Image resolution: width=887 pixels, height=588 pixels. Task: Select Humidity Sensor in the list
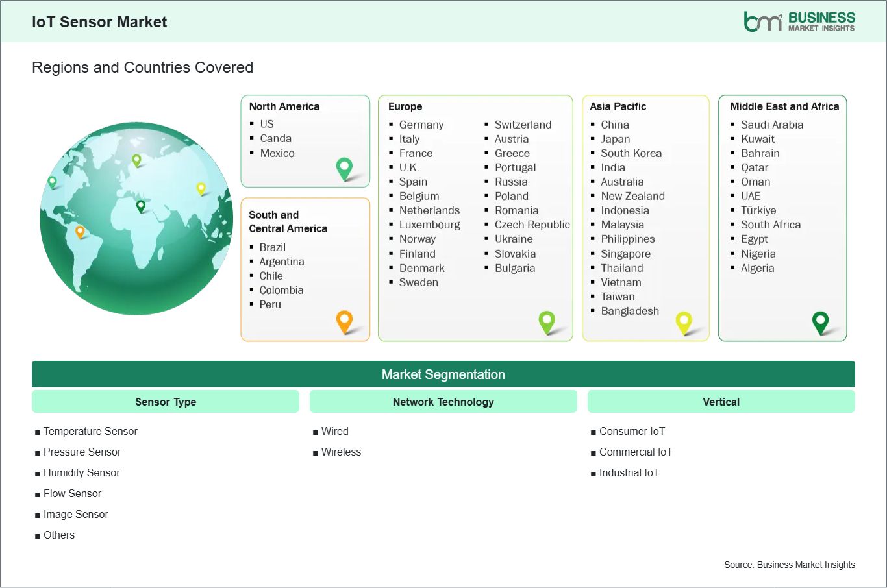pos(81,472)
